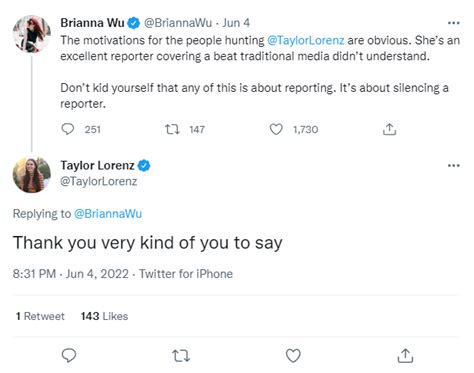This screenshot has width=474, height=373.
Task: Like Taylor Lorenz's reply
Action: (293, 355)
